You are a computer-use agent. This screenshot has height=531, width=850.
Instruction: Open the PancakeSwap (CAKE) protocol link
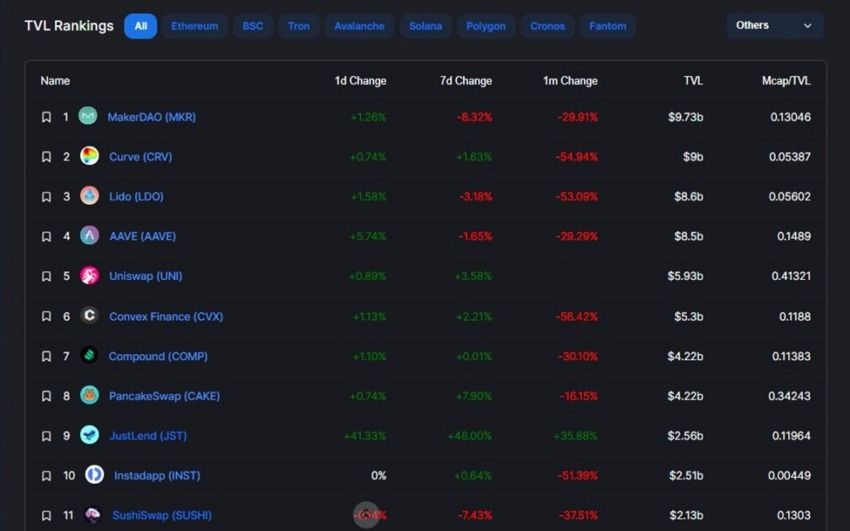click(164, 396)
